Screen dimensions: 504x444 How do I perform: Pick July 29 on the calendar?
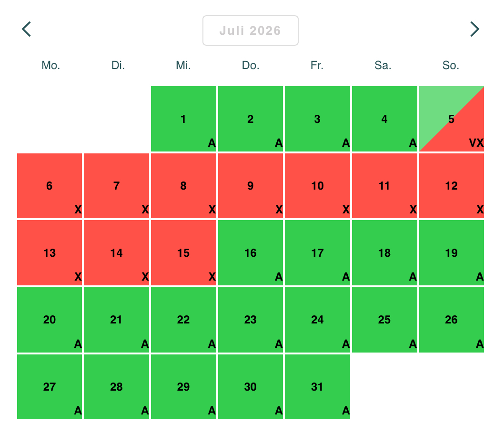click(x=183, y=386)
